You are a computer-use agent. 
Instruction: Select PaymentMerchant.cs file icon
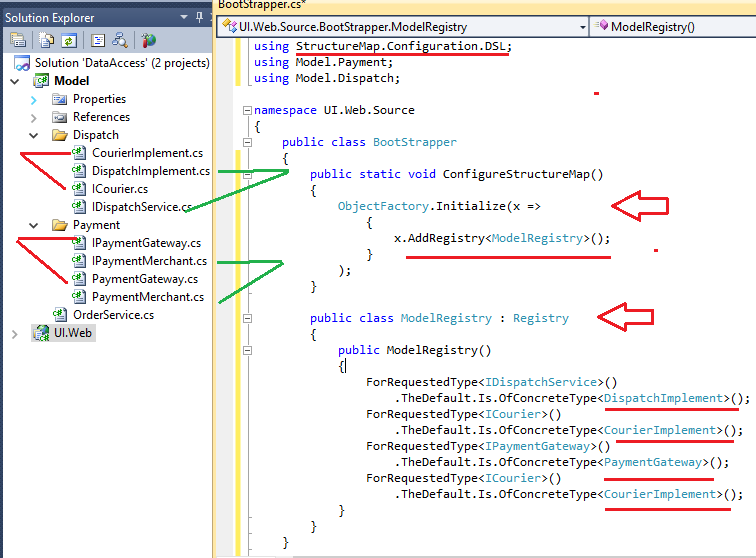[x=79, y=297]
